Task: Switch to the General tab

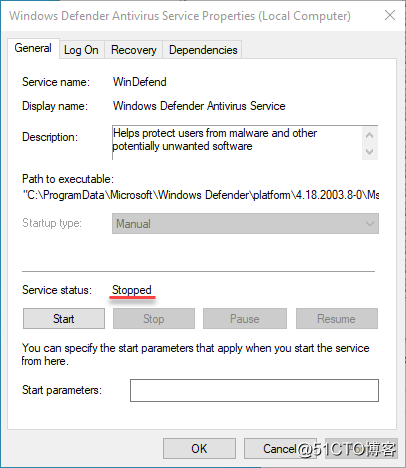Action: point(33,48)
